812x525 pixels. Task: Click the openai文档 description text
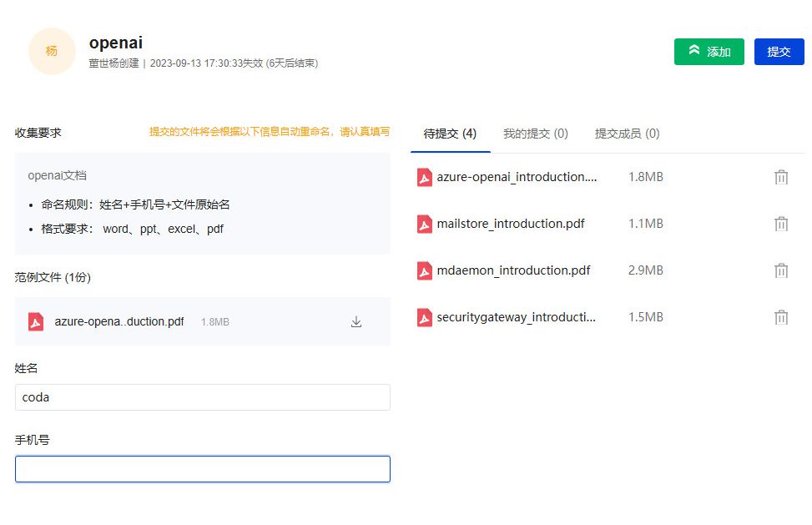pyautogui.click(x=57, y=175)
